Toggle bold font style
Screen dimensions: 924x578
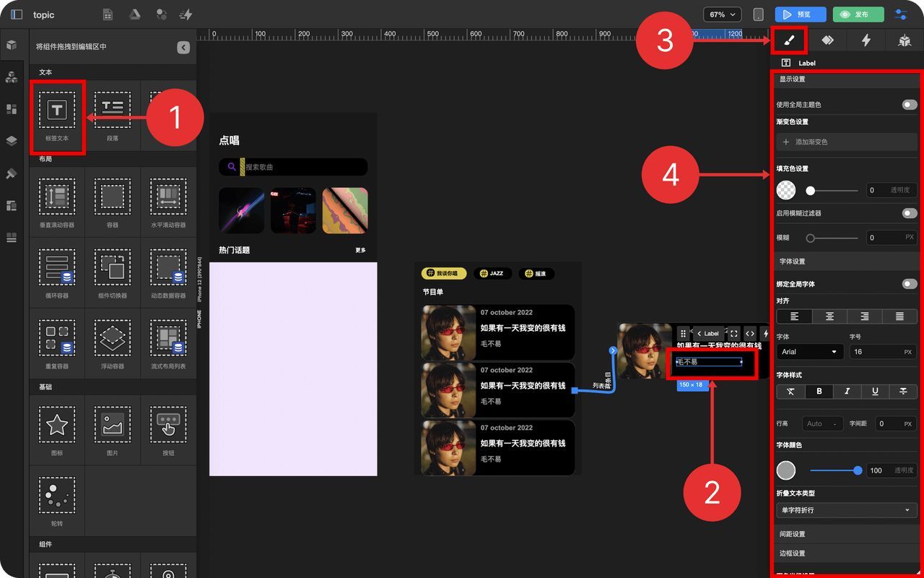pos(819,391)
